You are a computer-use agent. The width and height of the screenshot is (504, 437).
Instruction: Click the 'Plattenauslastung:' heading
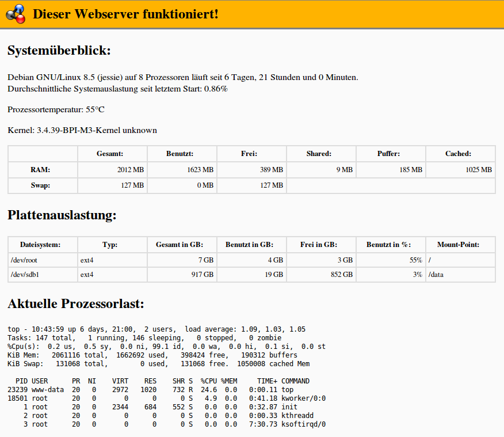click(x=62, y=215)
